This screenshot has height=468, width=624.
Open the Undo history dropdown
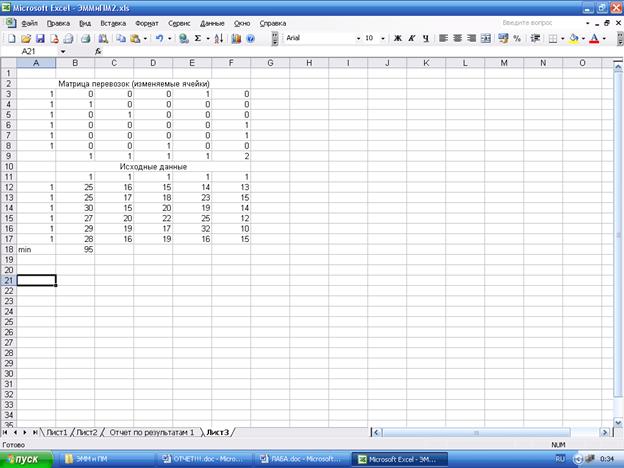click(x=170, y=39)
